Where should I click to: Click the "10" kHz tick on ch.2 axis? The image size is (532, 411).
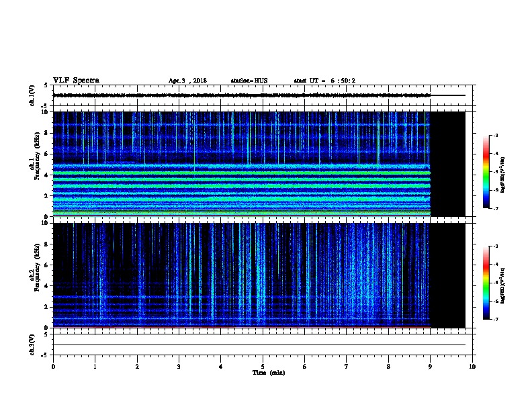(x=45, y=223)
